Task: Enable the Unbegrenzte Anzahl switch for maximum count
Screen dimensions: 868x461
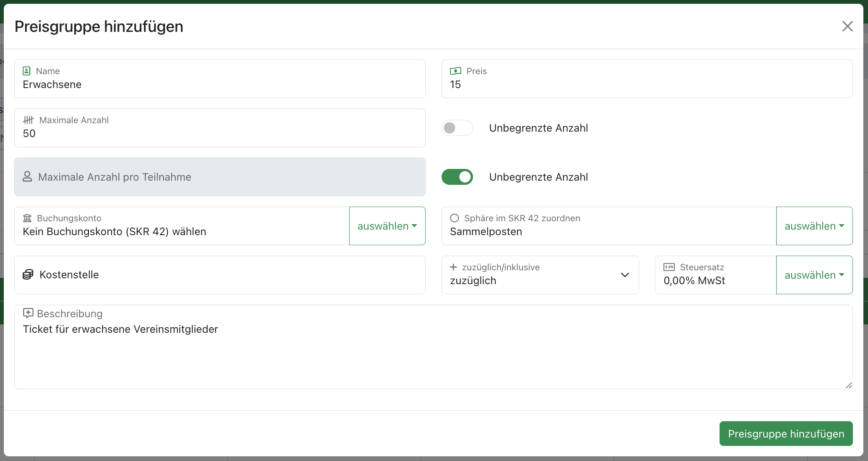Action: click(x=457, y=128)
